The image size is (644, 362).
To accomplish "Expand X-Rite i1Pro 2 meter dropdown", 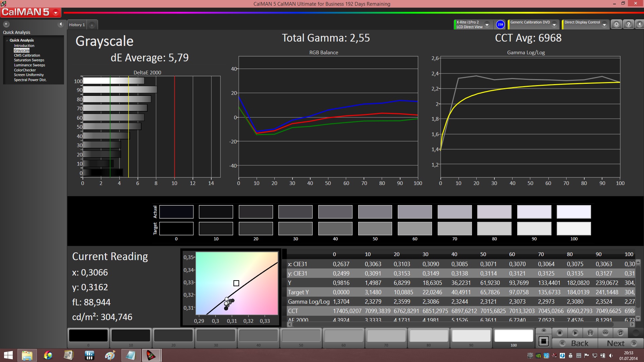I will tap(487, 24).
